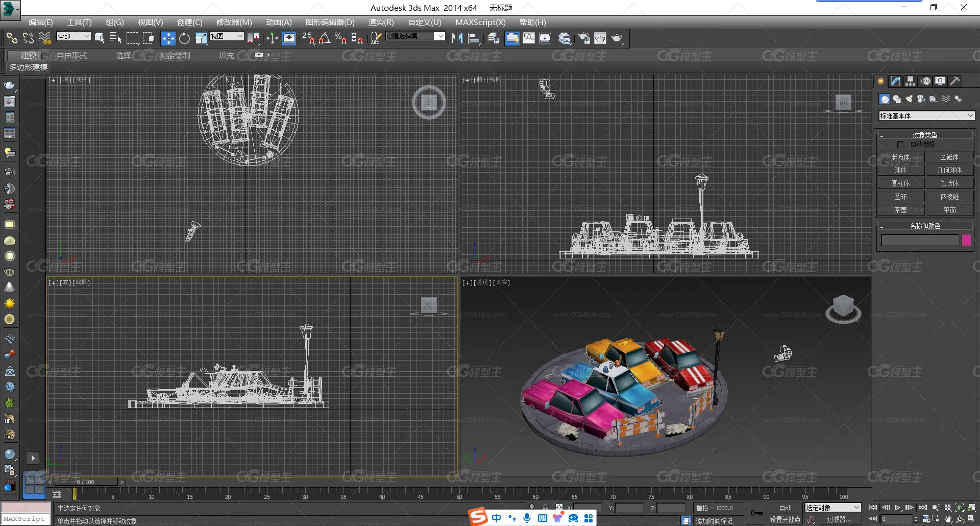Open the 修改器(M) menu

point(234,22)
